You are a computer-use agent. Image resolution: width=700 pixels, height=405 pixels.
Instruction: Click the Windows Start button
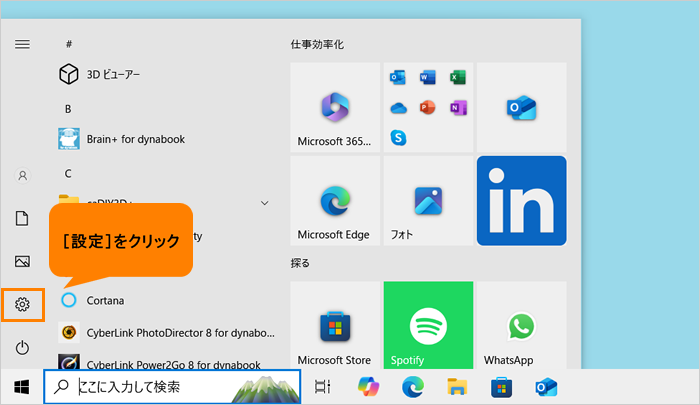pos(21,387)
